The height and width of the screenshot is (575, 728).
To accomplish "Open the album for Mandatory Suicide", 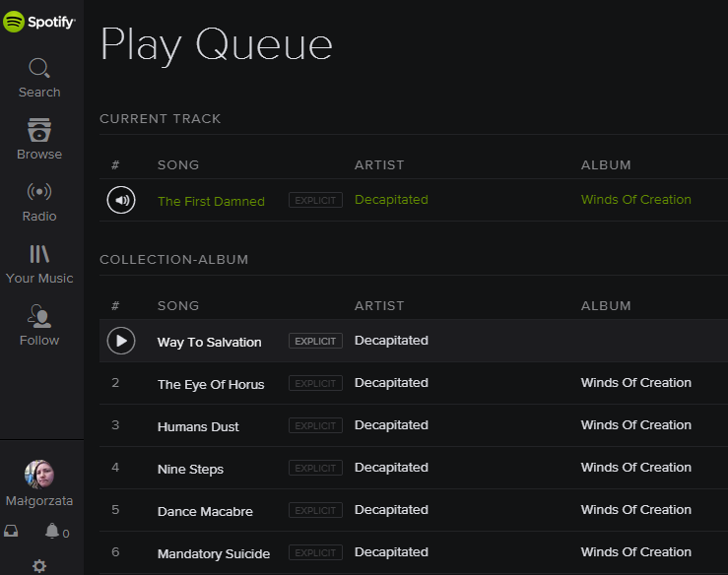I will pos(635,551).
